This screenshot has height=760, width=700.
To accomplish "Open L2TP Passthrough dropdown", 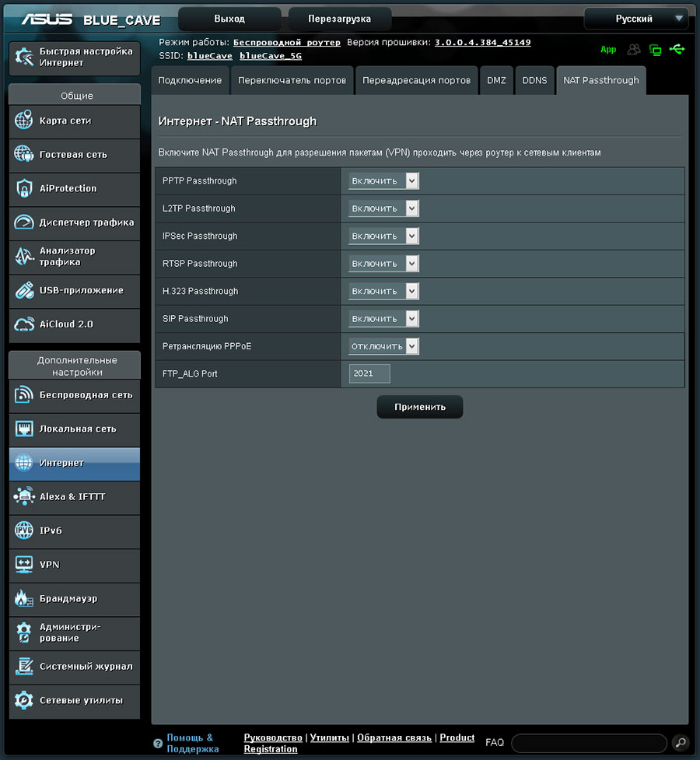I will (383, 208).
